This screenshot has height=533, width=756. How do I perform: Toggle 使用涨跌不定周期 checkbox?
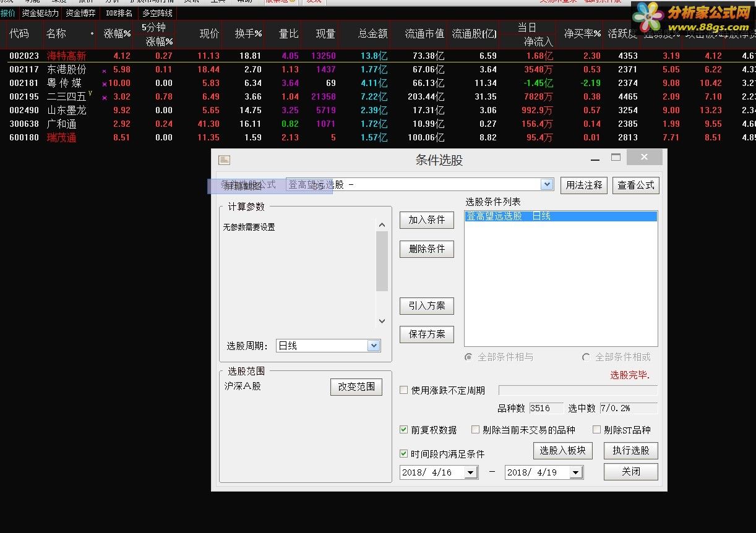point(404,390)
